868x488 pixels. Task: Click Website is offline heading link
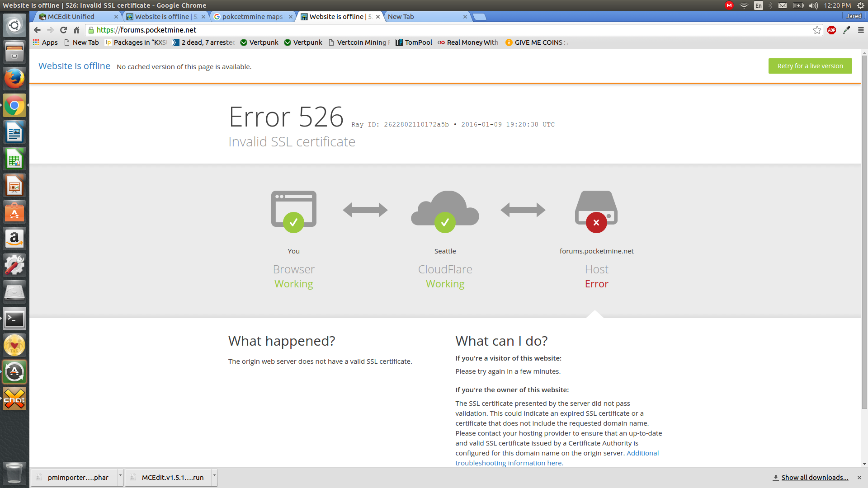[x=74, y=66]
